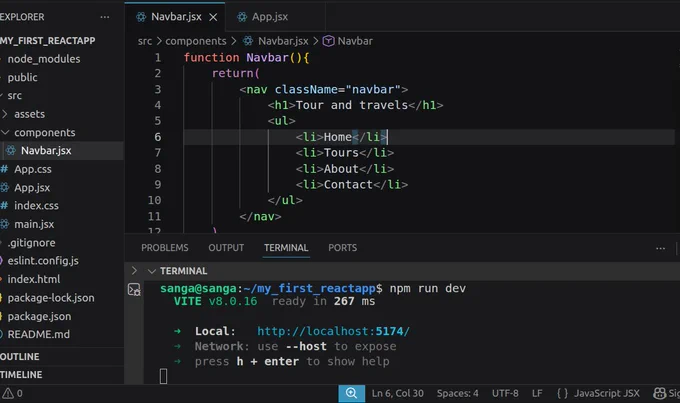Switch to the PROBLEMS panel tab

[x=164, y=248]
